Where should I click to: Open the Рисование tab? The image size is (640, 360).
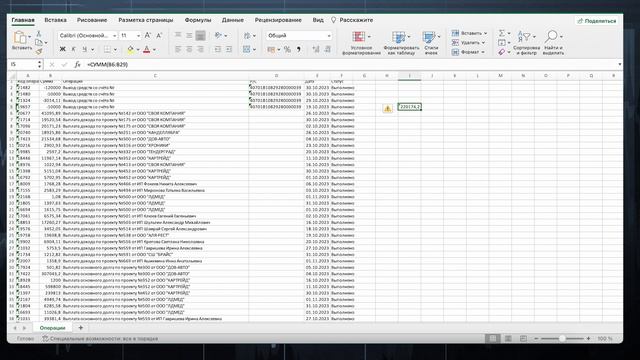[x=92, y=20]
